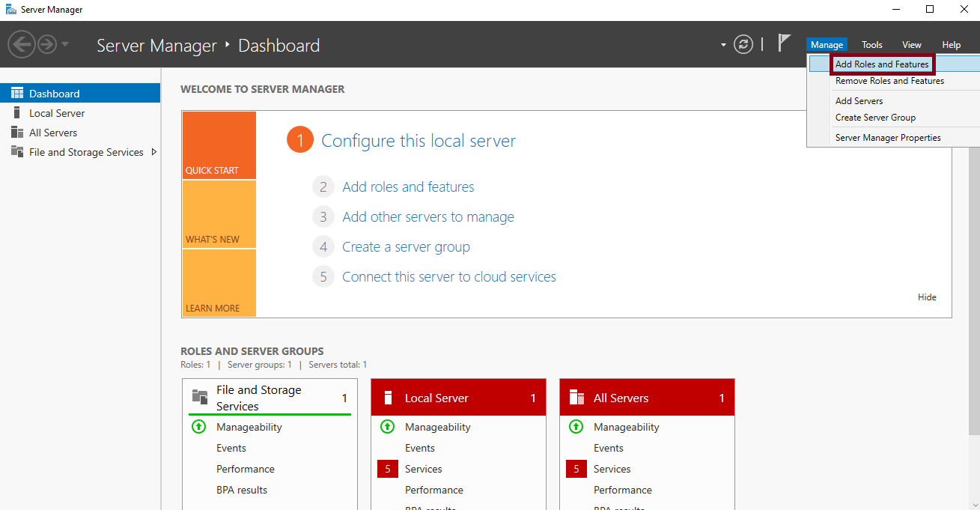The width and height of the screenshot is (980, 510).
Task: Open BPA results in File and Storage tile
Action: [x=242, y=490]
